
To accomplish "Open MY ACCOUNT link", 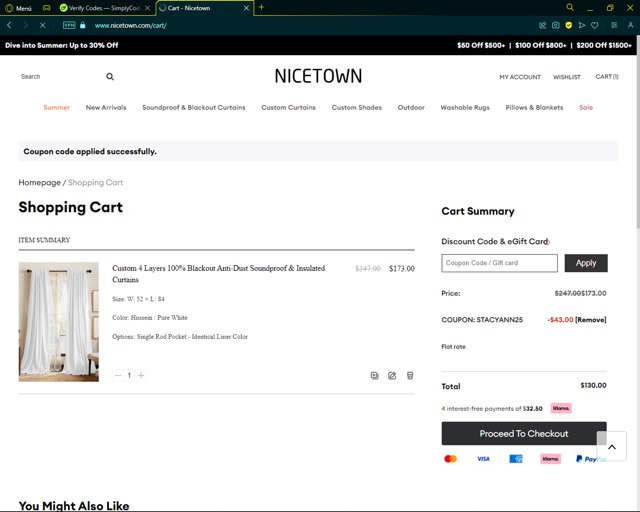I will pos(520,77).
